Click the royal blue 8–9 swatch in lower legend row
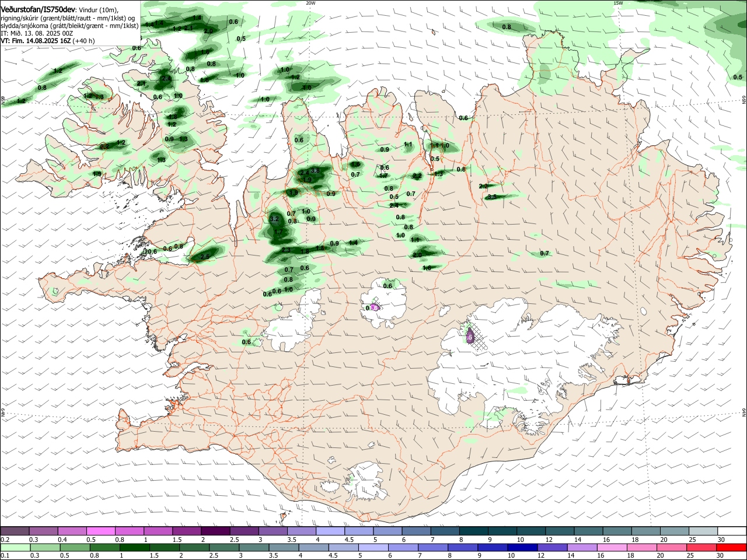747x560 pixels. click(x=462, y=548)
